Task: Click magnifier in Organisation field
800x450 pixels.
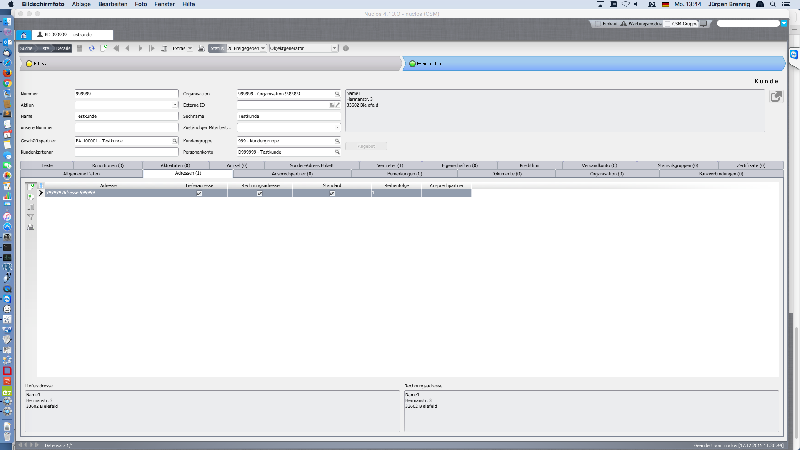Action: [337, 94]
